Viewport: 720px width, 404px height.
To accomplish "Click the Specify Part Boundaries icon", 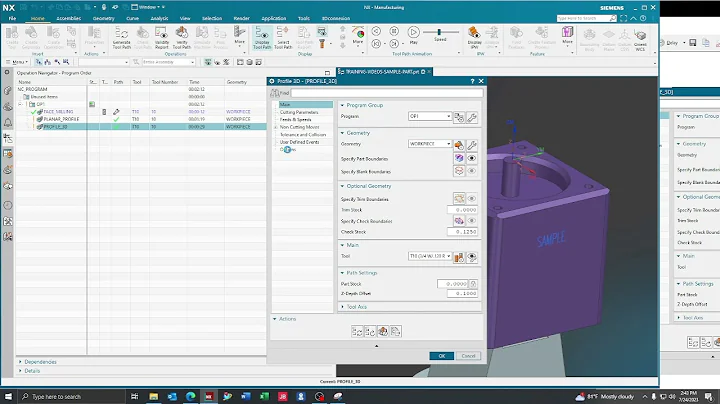I will coord(459,158).
